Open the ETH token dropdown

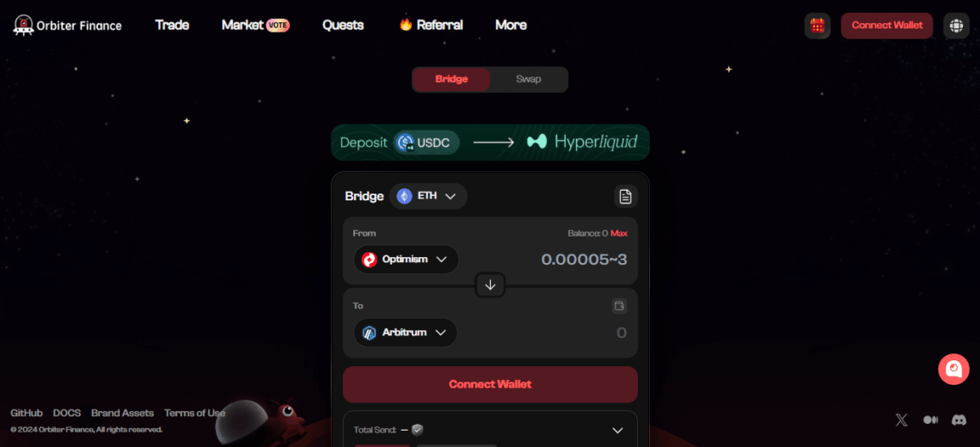click(x=428, y=196)
